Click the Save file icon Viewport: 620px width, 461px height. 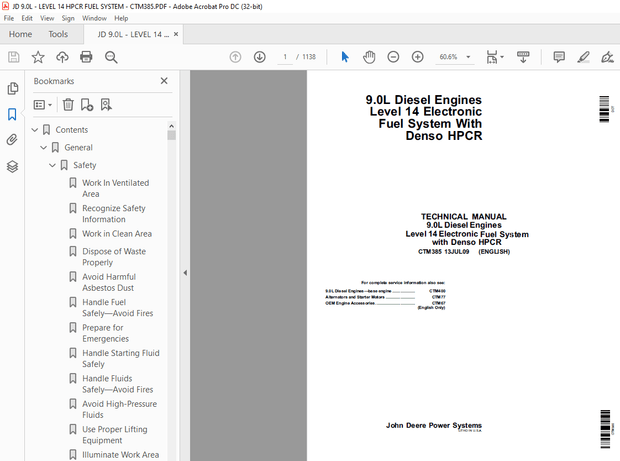click(14, 57)
